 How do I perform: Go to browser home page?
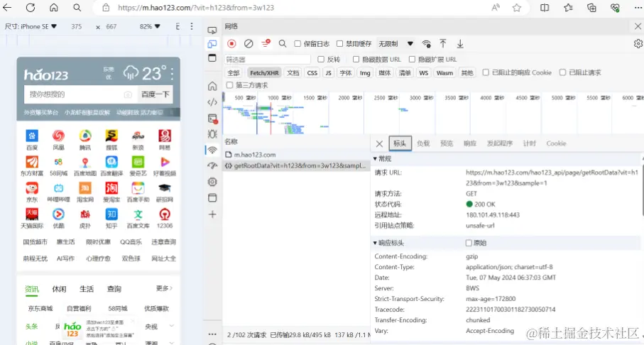pos(54,7)
